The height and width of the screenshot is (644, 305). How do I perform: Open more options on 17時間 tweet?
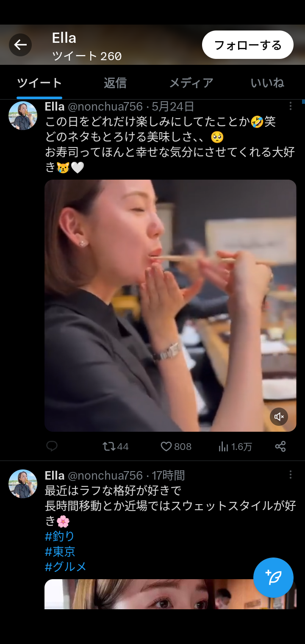pyautogui.click(x=291, y=475)
